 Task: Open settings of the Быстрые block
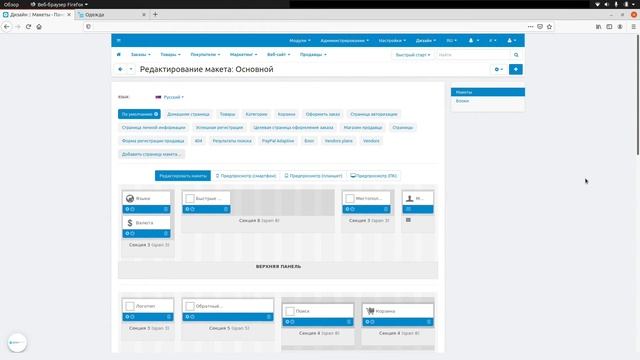(187, 209)
